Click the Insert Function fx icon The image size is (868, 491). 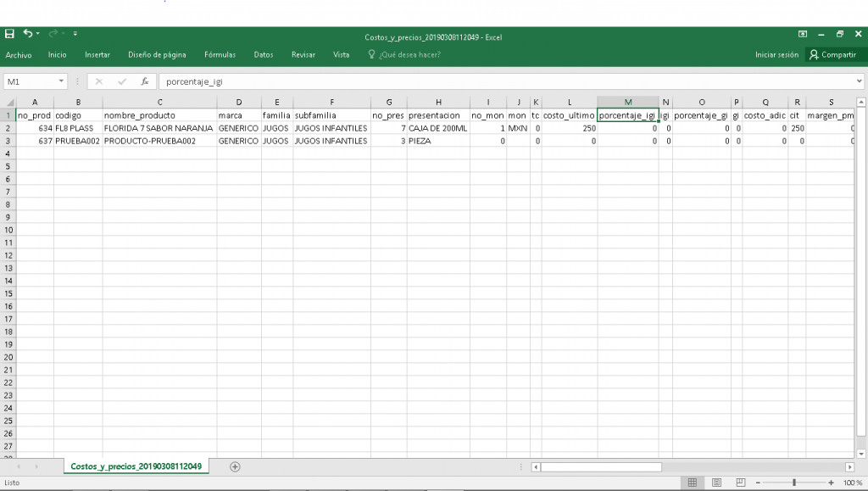[145, 81]
